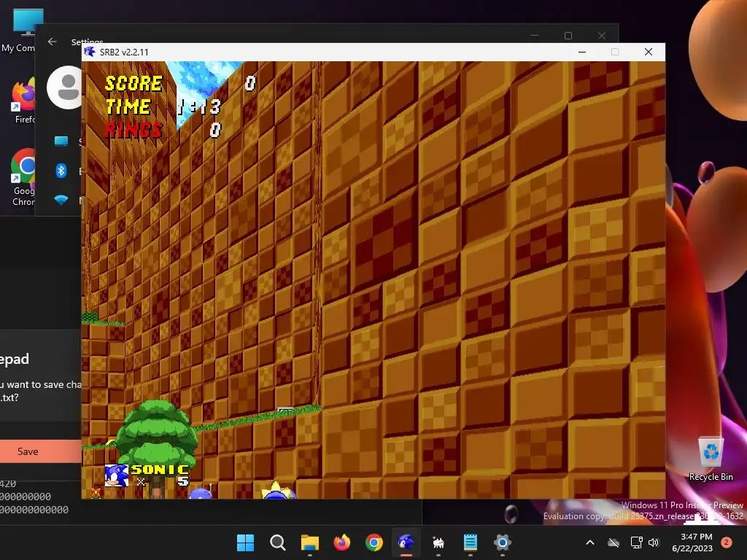The width and height of the screenshot is (747, 560).
Task: Open the clock showing 3:47 PM
Action: [692, 542]
